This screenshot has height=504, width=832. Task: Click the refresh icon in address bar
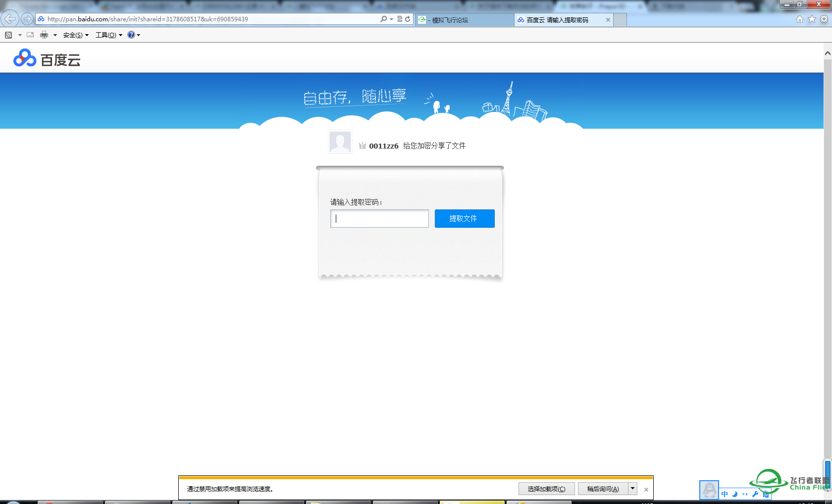(408, 19)
